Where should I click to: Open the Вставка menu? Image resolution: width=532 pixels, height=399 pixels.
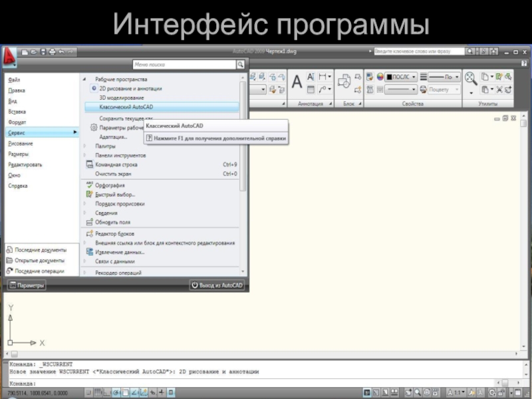(17, 111)
